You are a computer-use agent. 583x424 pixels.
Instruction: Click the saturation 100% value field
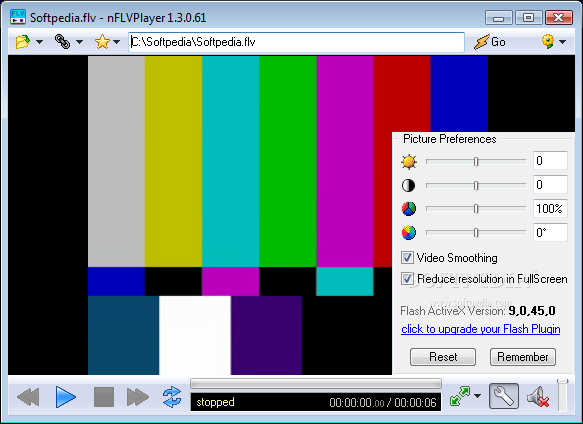coord(550,208)
